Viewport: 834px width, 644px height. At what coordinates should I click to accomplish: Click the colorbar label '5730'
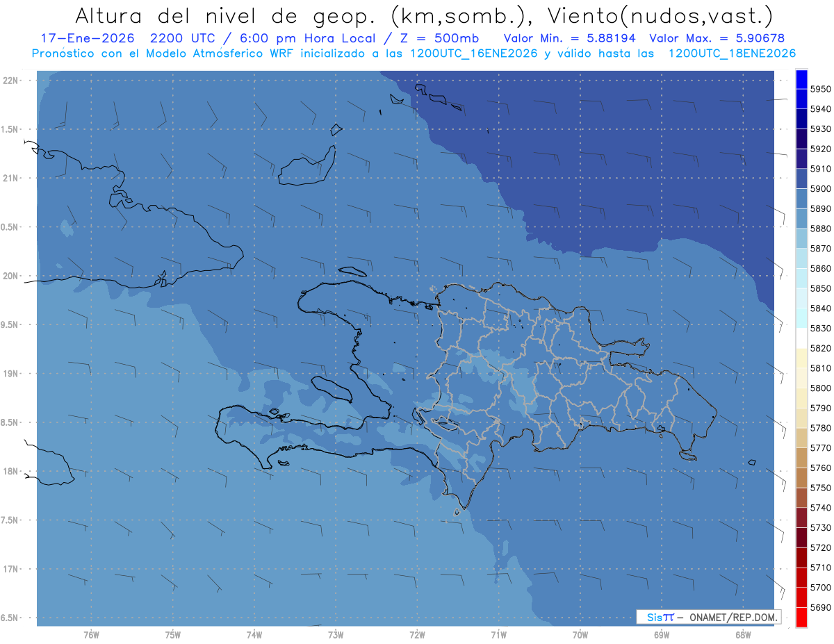pyautogui.click(x=821, y=528)
